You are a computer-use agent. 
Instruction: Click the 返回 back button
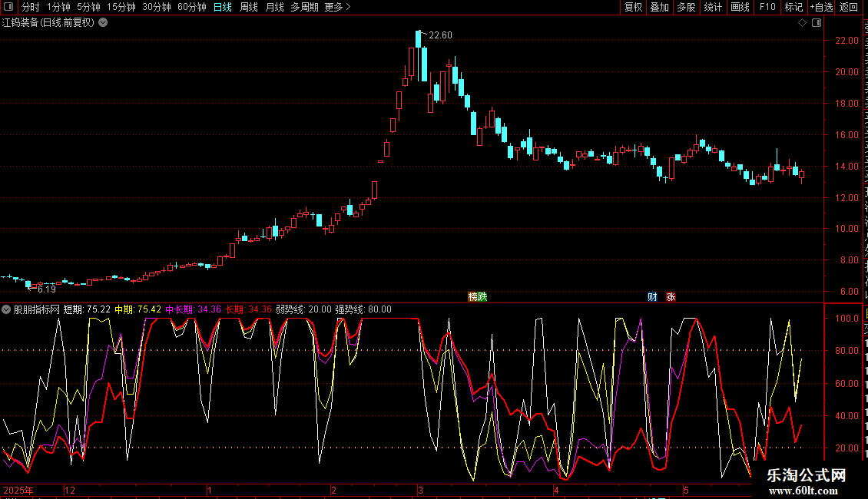tap(848, 7)
